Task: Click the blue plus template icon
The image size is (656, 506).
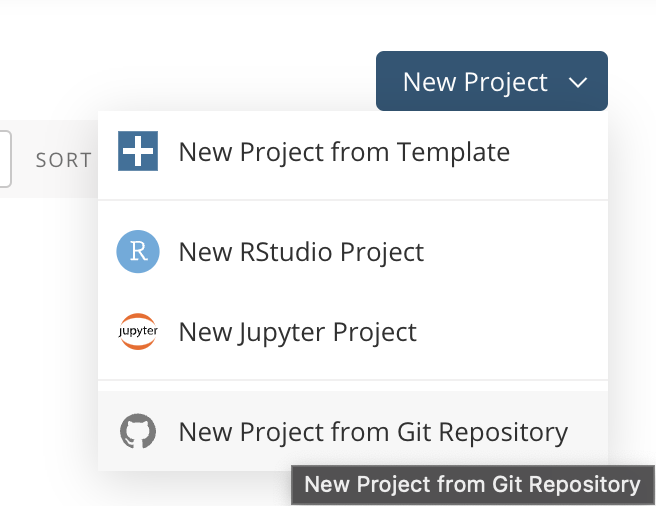Action: coord(137,152)
